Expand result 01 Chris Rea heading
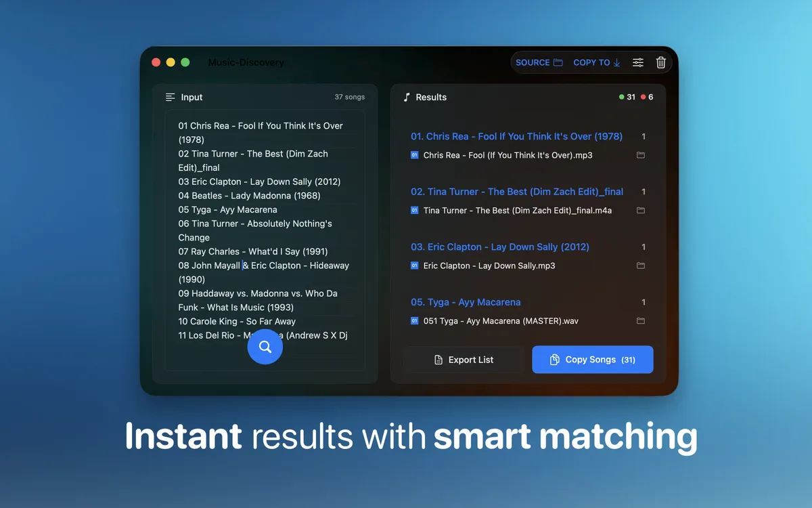812x508 pixels. [516, 136]
